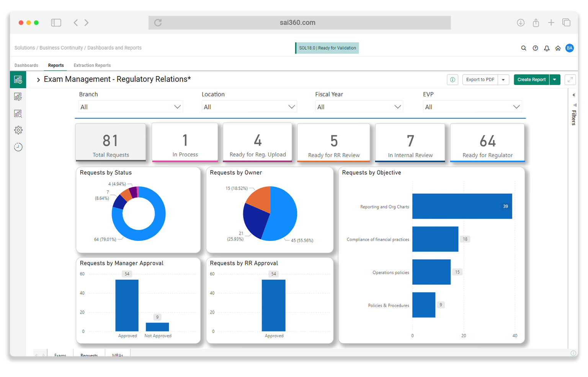Open the EVP dropdown
Screen dimensions: 588x377
(472, 106)
